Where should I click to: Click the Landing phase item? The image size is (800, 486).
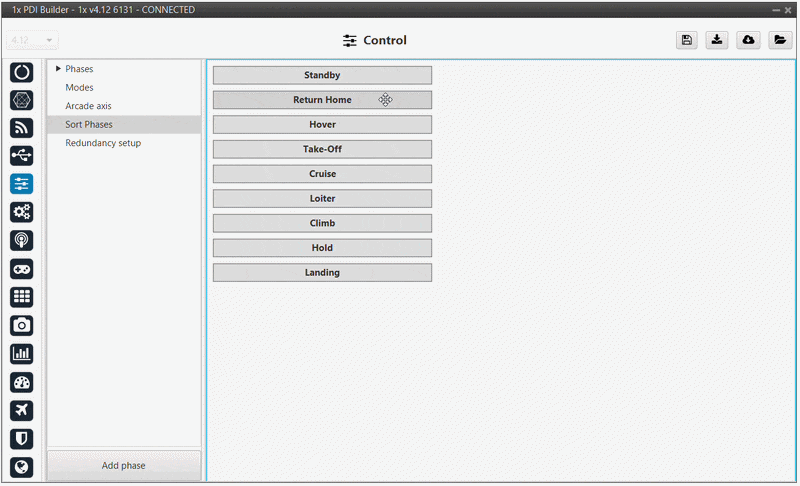pyautogui.click(x=322, y=272)
